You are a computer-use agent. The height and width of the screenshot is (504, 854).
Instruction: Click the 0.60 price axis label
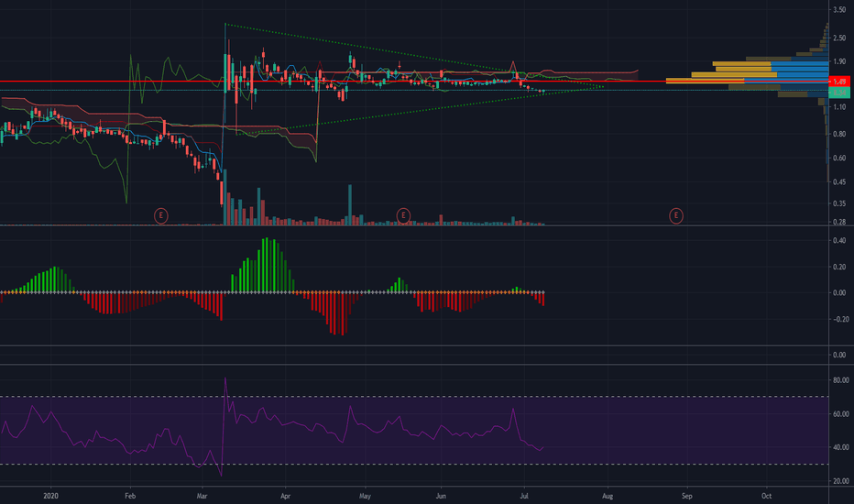839,159
